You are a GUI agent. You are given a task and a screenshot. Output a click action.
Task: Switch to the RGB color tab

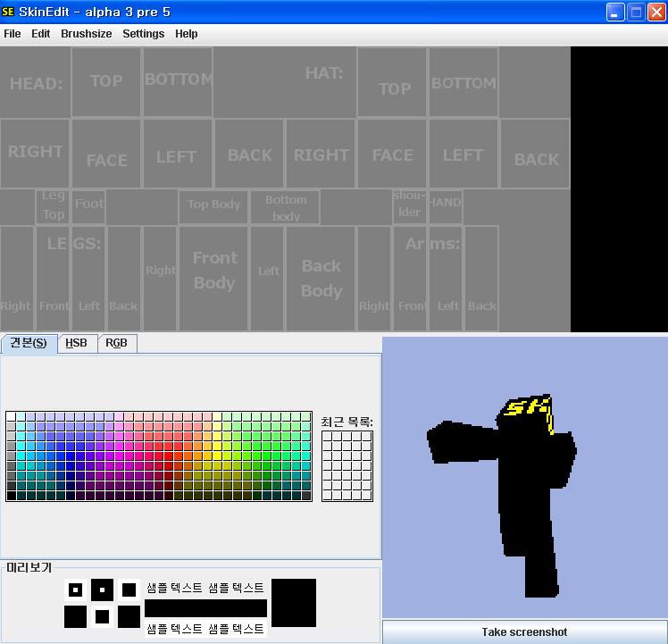pos(117,343)
